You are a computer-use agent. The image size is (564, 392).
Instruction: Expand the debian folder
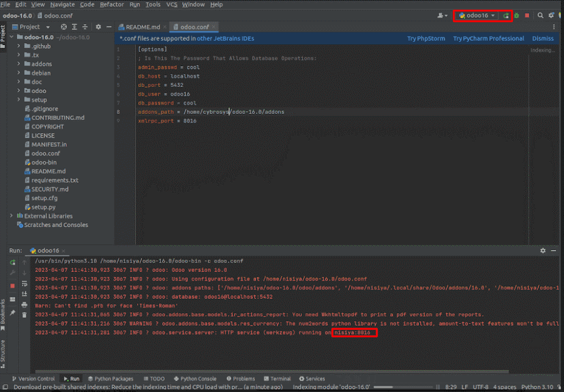pyautogui.click(x=19, y=73)
